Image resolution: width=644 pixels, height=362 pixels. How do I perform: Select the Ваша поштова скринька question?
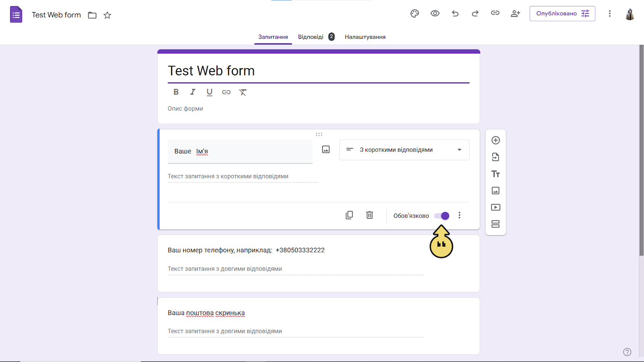click(x=318, y=326)
